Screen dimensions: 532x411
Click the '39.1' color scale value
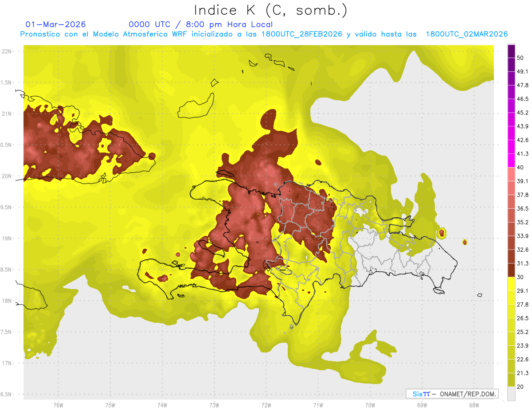pos(523,181)
